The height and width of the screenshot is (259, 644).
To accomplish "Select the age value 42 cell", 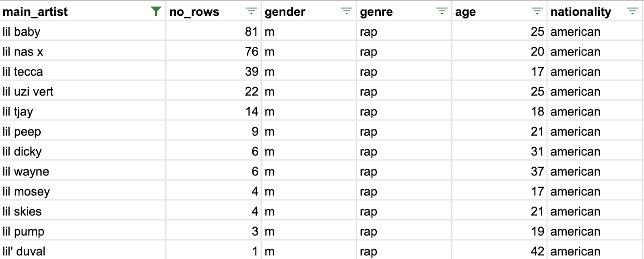I will point(499,251).
